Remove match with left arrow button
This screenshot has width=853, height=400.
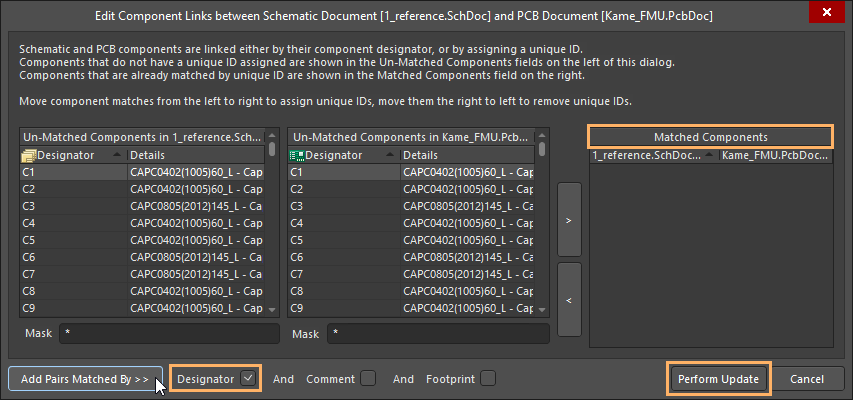(568, 298)
